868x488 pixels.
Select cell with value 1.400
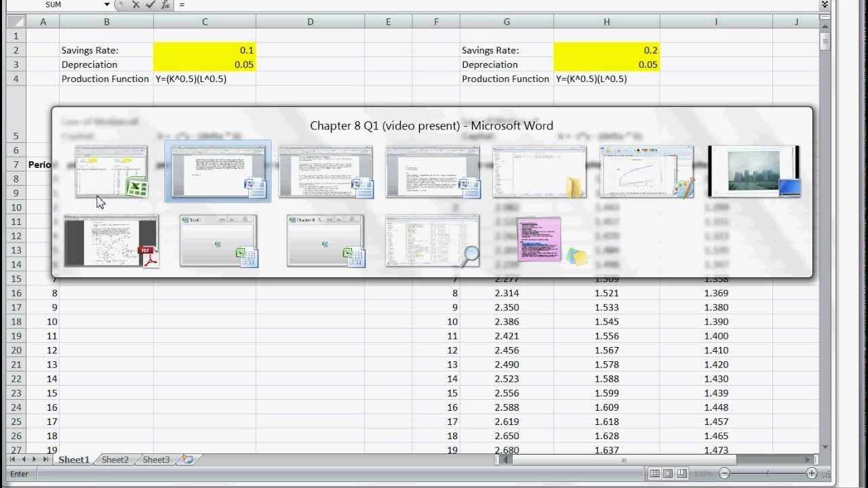click(x=716, y=335)
